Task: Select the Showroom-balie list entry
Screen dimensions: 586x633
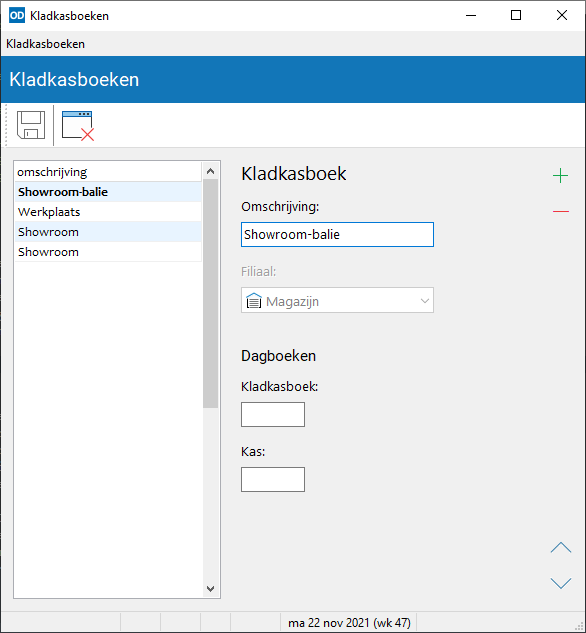Action: click(x=108, y=192)
